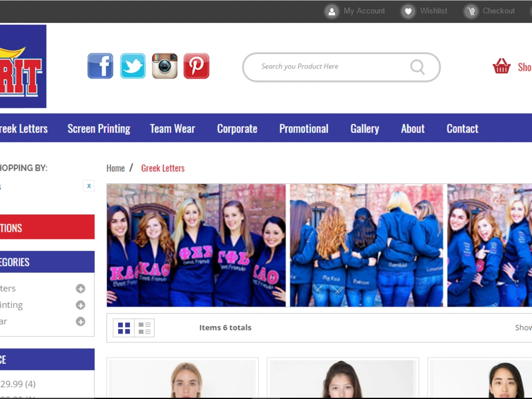Click the red shopping cart label beside basket
The image size is (532, 399).
(525, 67)
